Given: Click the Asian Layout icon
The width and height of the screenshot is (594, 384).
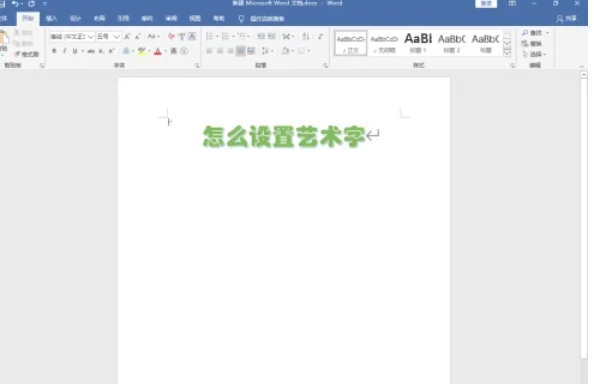Looking at the screenshot, I should (286, 36).
